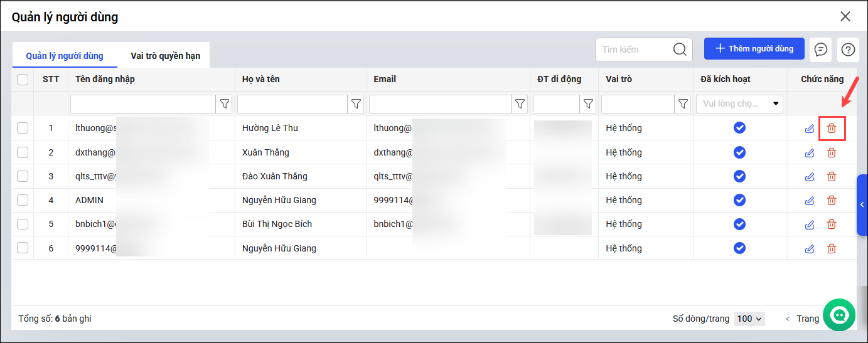The width and height of the screenshot is (868, 343).
Task: Open filter icon for Tên đăng nhập column
Action: (x=224, y=104)
